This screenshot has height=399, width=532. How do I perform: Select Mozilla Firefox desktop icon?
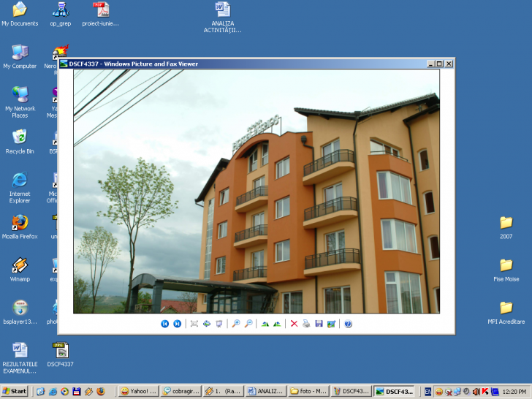pyautogui.click(x=20, y=227)
